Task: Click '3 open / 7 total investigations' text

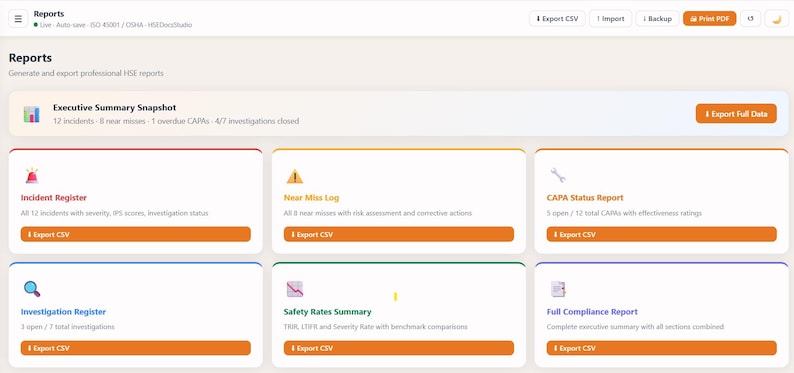Action: (x=67, y=327)
